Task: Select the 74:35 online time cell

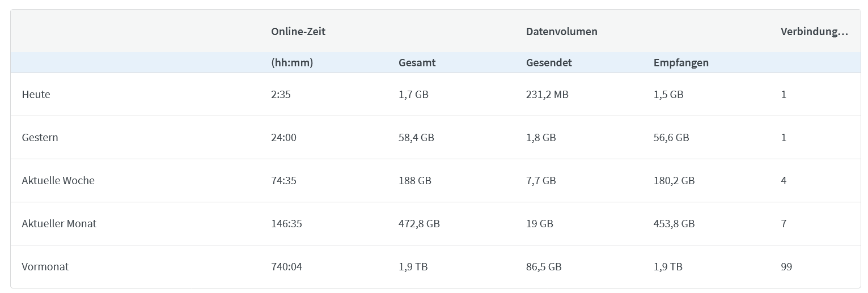Action: coord(283,181)
